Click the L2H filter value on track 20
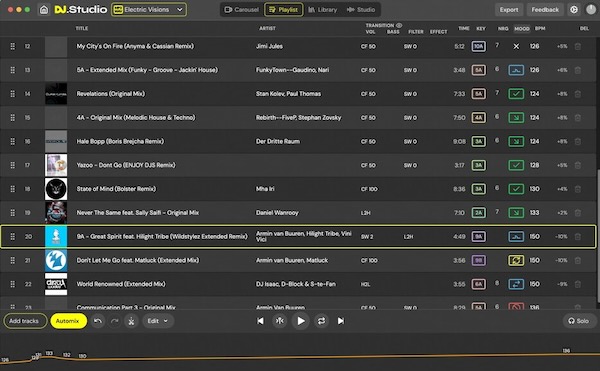The image size is (600, 371). pyautogui.click(x=408, y=237)
